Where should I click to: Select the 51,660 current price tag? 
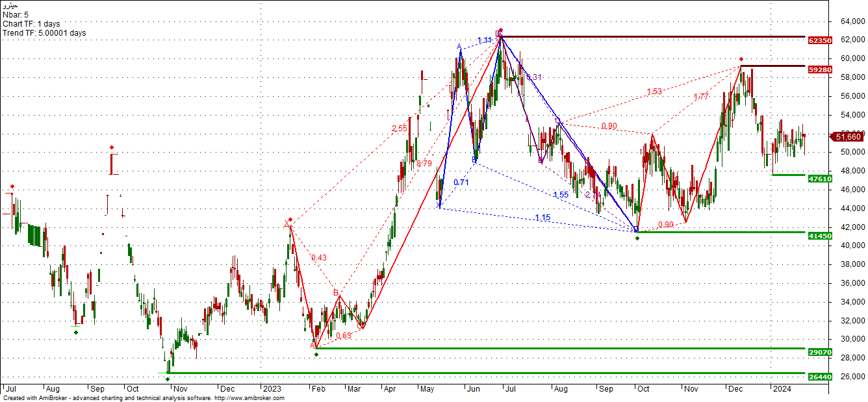pyautogui.click(x=849, y=136)
